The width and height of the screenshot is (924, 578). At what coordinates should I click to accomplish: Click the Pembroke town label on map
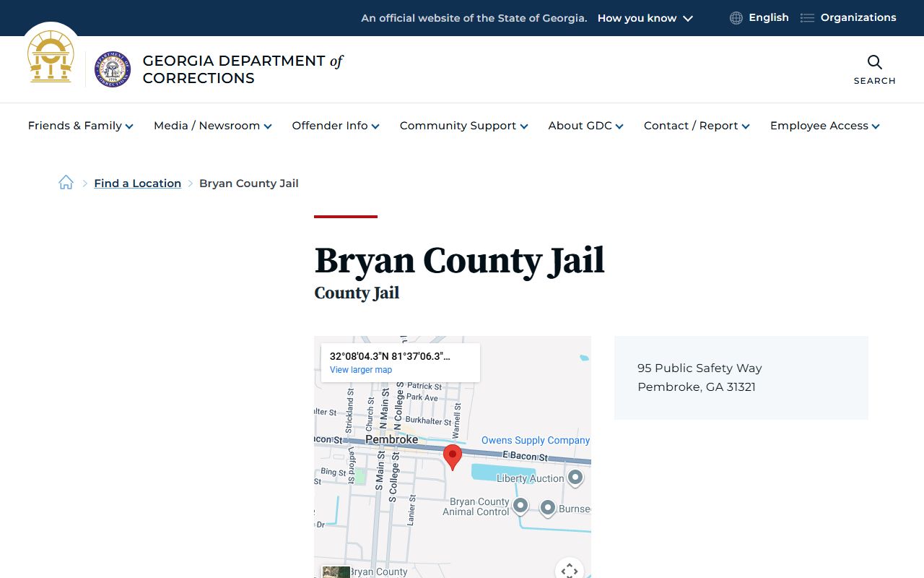(391, 439)
